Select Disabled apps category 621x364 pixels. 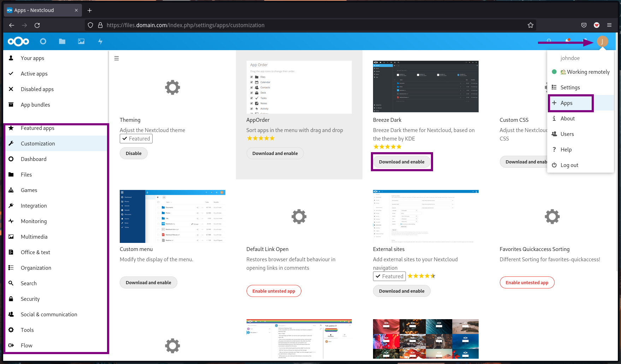click(55, 89)
